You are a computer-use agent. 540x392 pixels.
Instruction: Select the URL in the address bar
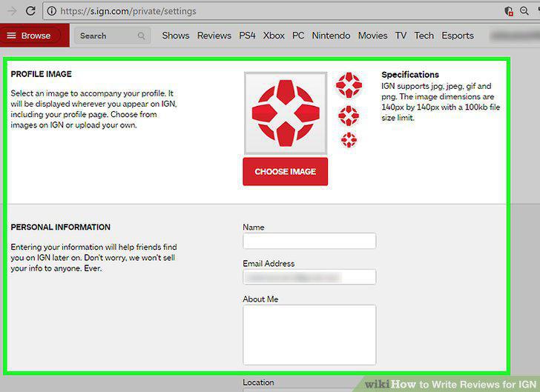pyautogui.click(x=128, y=11)
